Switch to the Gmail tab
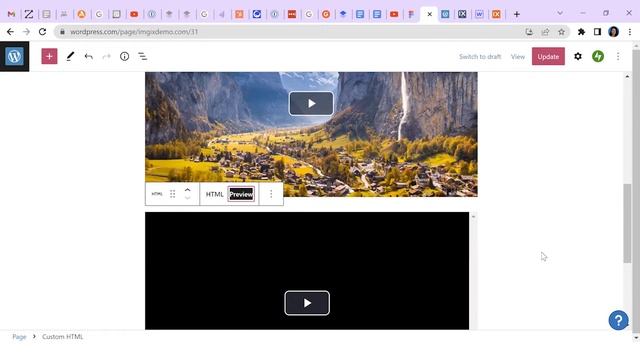Screen dimensions: 640x360 pyautogui.click(x=11, y=14)
